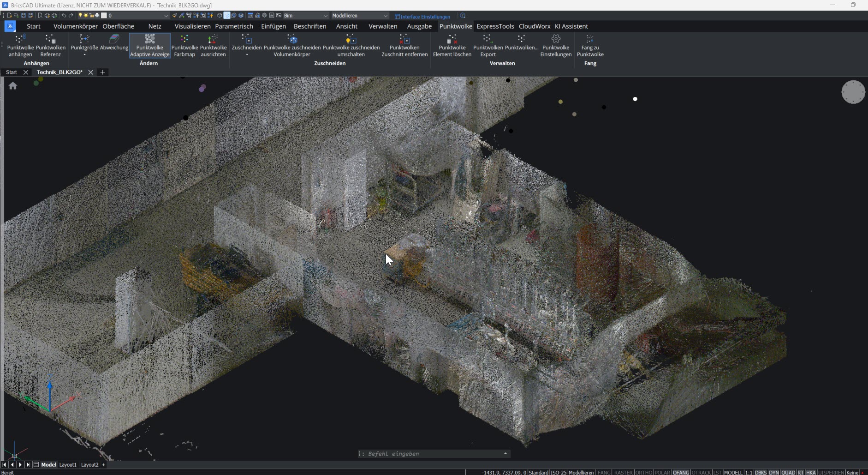The height and width of the screenshot is (475, 868).
Task: Toggle QUAD in status bar
Action: pos(788,472)
